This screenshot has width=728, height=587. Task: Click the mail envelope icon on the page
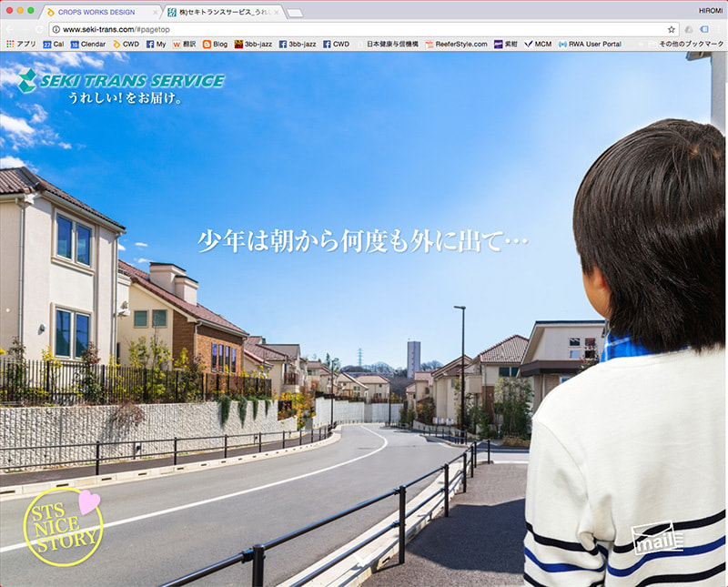click(x=658, y=539)
